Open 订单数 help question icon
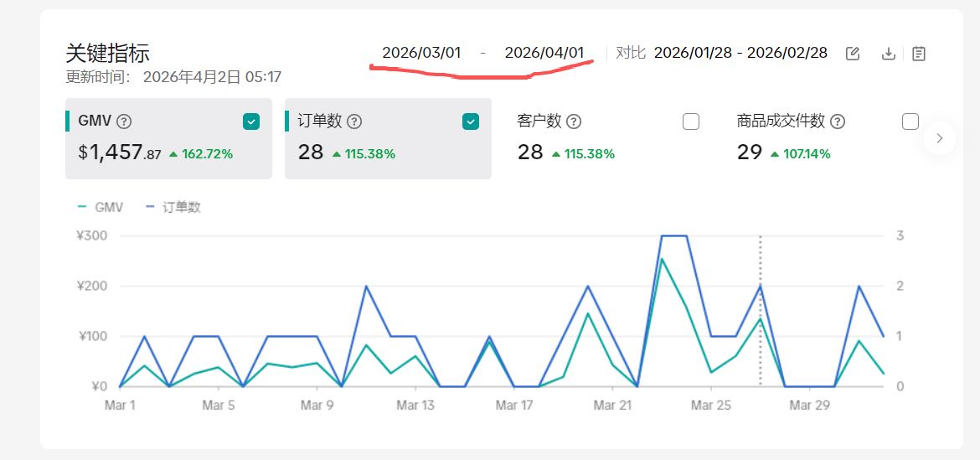The height and width of the screenshot is (460, 980). (x=354, y=121)
